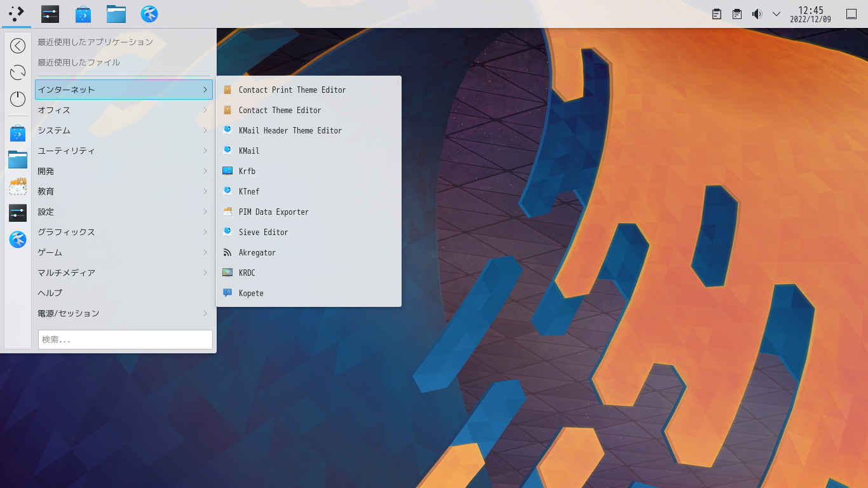Launch PIM Data Exporter
Screen dimensions: 868x488
click(x=309, y=212)
